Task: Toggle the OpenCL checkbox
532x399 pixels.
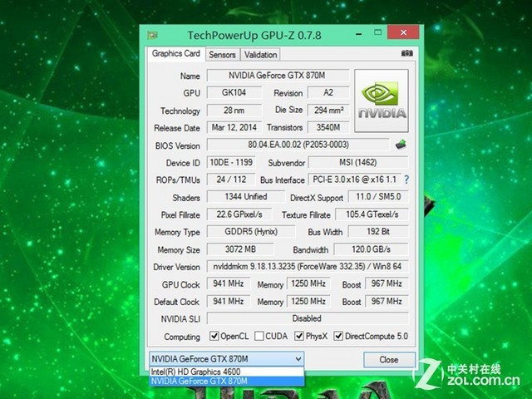Action: pos(214,336)
